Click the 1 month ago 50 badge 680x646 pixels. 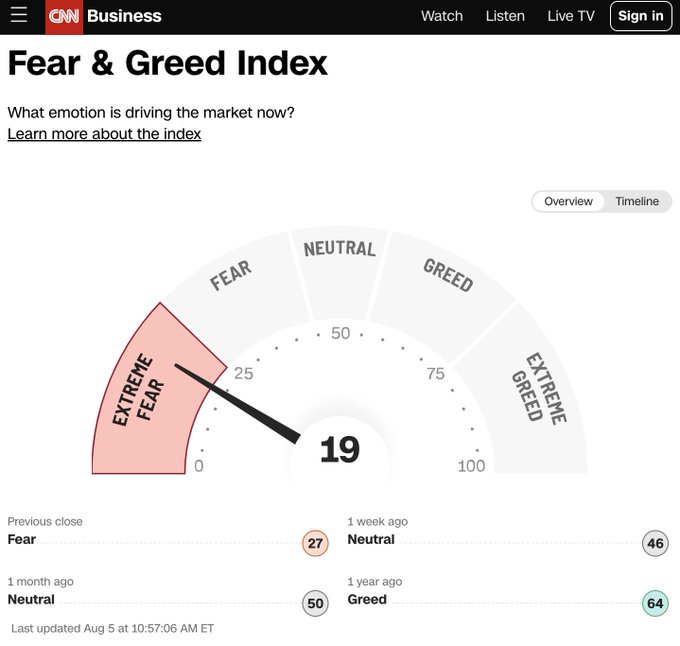(315, 604)
